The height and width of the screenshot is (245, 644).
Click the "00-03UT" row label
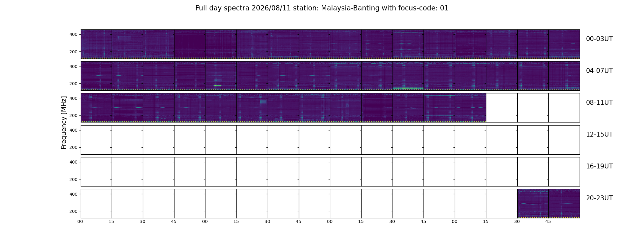[599, 39]
